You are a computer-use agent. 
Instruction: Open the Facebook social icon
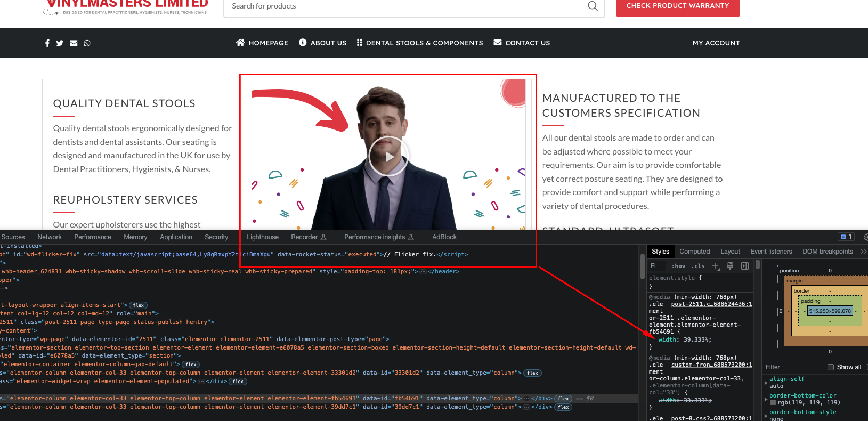click(47, 43)
